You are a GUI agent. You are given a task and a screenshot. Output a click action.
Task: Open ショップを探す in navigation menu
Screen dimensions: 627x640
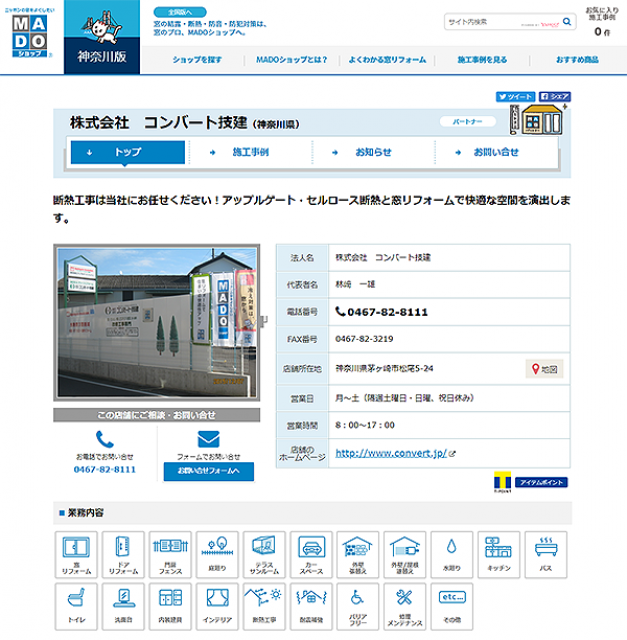click(196, 60)
